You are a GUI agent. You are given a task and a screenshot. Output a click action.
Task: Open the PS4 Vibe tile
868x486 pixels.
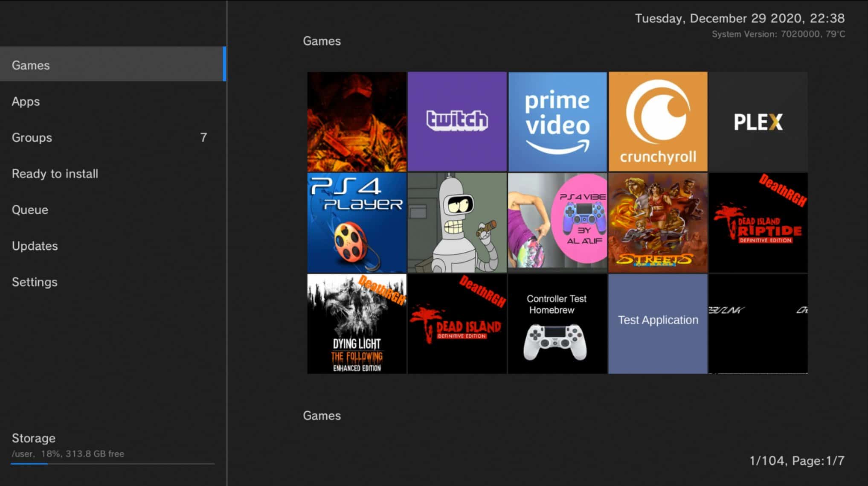coord(557,222)
